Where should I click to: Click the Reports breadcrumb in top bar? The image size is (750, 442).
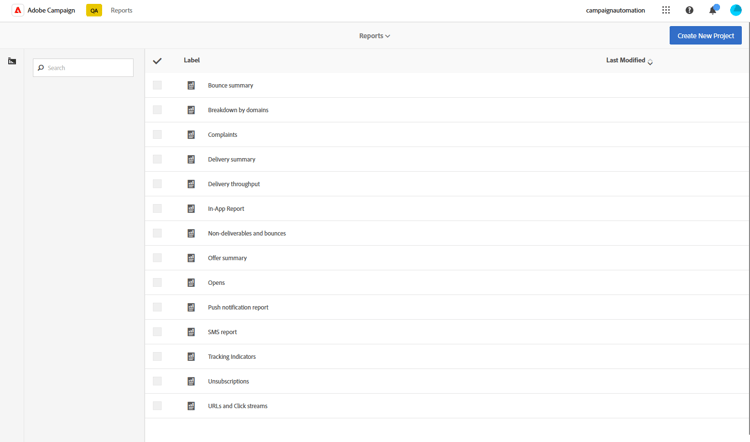[x=121, y=10]
